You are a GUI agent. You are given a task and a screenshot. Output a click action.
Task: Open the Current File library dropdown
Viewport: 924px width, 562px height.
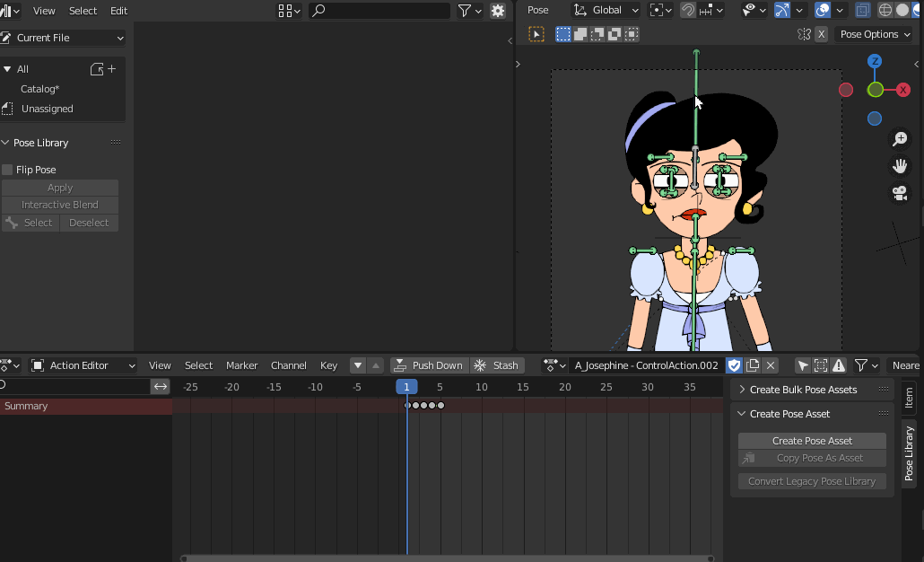[63, 38]
